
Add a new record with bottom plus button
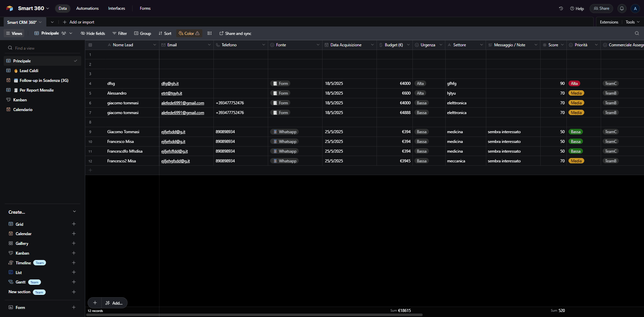tap(95, 303)
